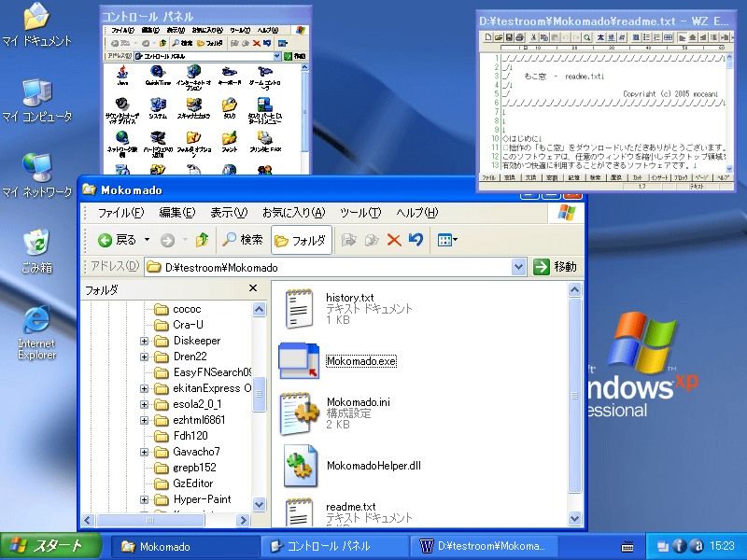This screenshot has width=747, height=560.
Task: Click the scissors cut icon in WZ Editor
Action: (x=533, y=37)
